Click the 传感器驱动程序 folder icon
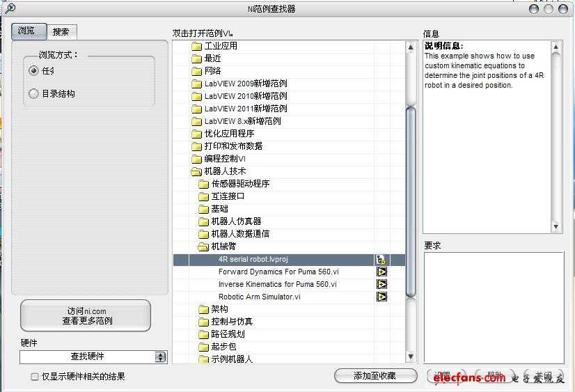The width and height of the screenshot is (575, 392). click(203, 184)
